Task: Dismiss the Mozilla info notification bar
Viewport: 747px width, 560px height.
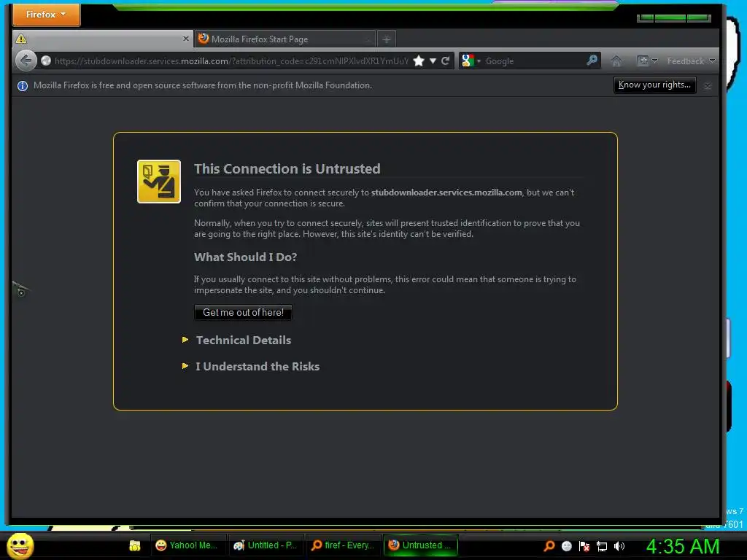Action: click(708, 86)
